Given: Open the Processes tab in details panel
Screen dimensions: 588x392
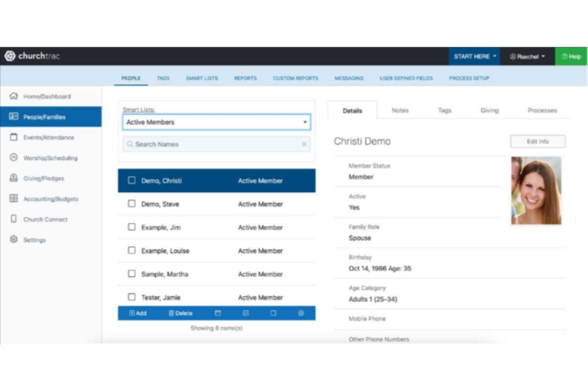Looking at the screenshot, I should (x=542, y=110).
